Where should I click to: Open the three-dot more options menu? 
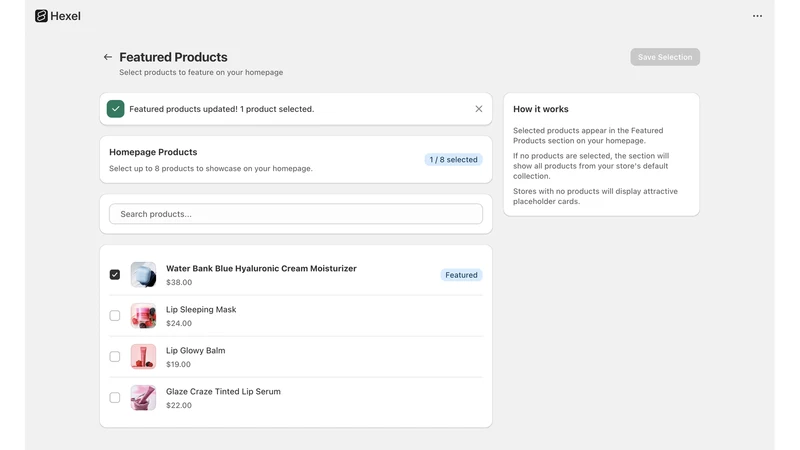tap(757, 16)
